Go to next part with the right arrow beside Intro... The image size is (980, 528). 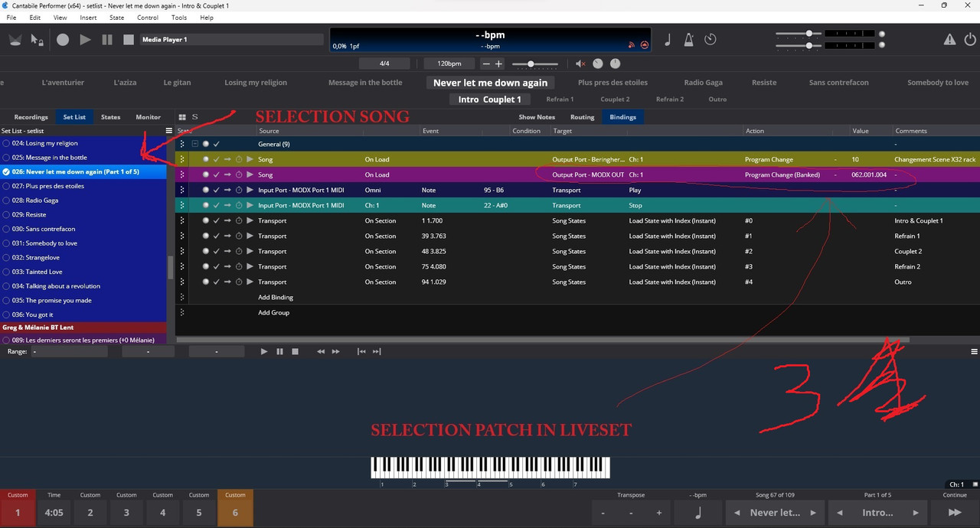coord(916,513)
